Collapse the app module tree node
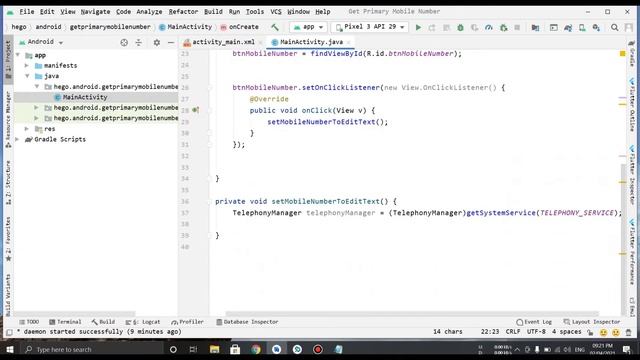This screenshot has height=360, width=640. (18, 55)
